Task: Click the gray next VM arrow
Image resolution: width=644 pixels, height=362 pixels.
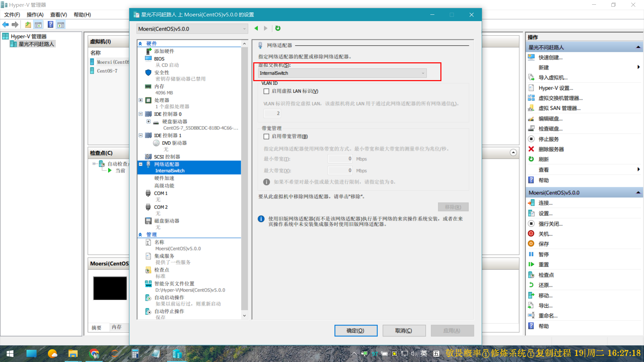Action: tap(266, 28)
